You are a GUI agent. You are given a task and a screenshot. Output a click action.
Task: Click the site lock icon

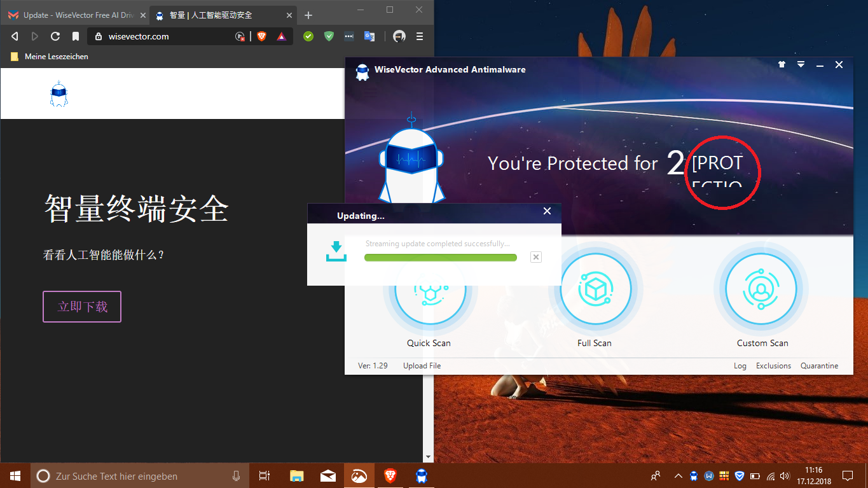point(98,36)
